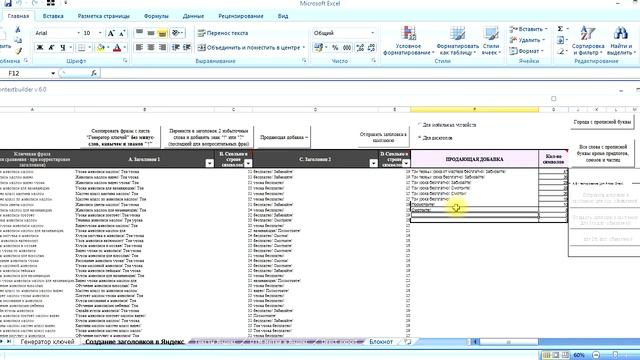640x360 pixels.
Task: Open the Удалить cells dropdown
Action: [527, 40]
